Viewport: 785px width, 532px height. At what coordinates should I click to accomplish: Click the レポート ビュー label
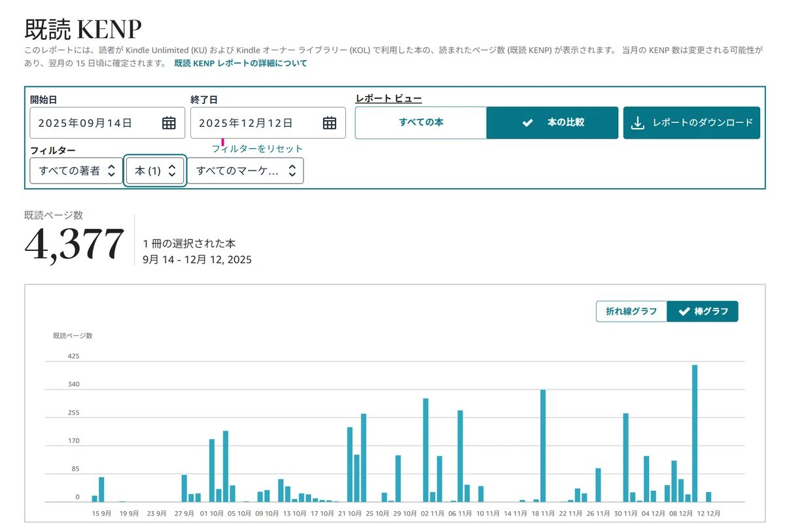tap(389, 99)
